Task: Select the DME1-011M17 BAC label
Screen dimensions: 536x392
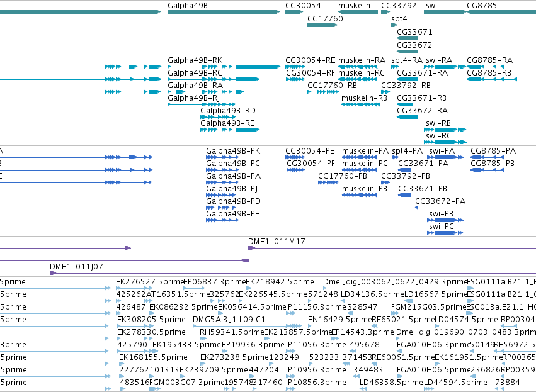Action: pos(277,242)
